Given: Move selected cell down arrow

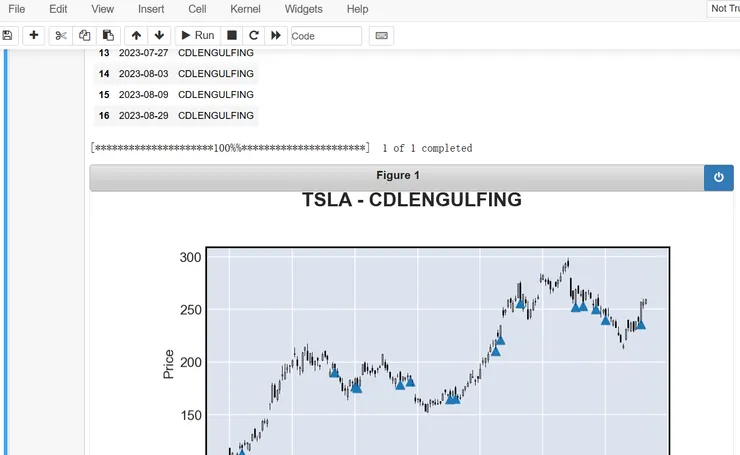Looking at the screenshot, I should (x=159, y=35).
